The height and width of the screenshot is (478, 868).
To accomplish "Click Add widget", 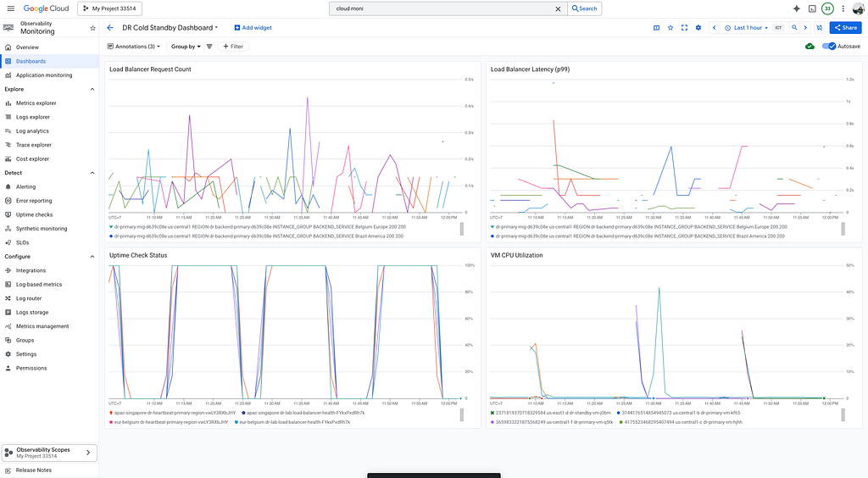I will click(253, 28).
